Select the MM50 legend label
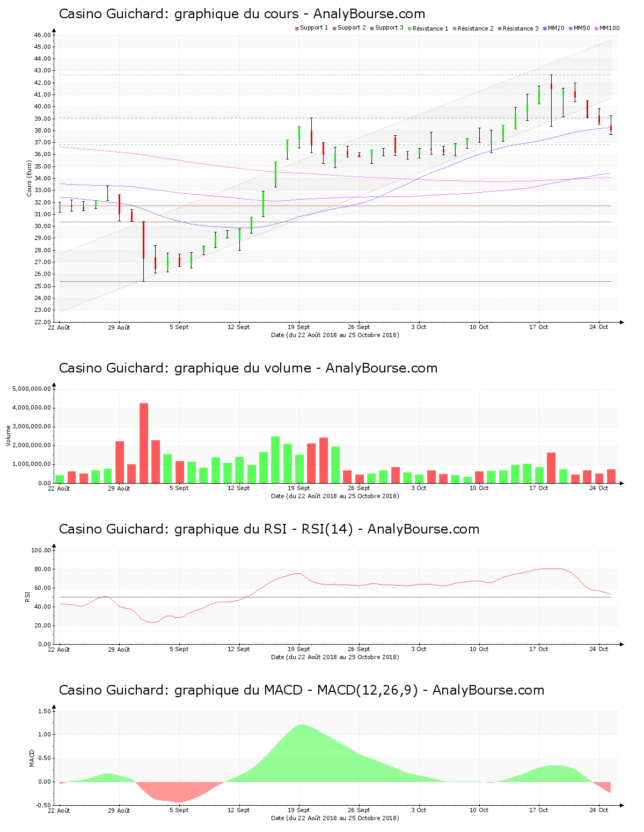The height and width of the screenshot is (832, 644). click(582, 28)
